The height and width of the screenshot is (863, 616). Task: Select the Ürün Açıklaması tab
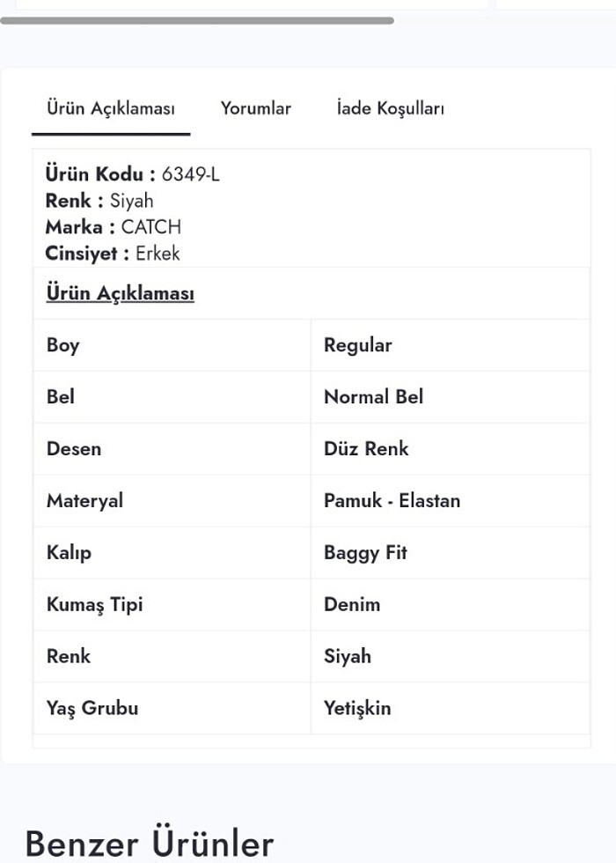111,108
